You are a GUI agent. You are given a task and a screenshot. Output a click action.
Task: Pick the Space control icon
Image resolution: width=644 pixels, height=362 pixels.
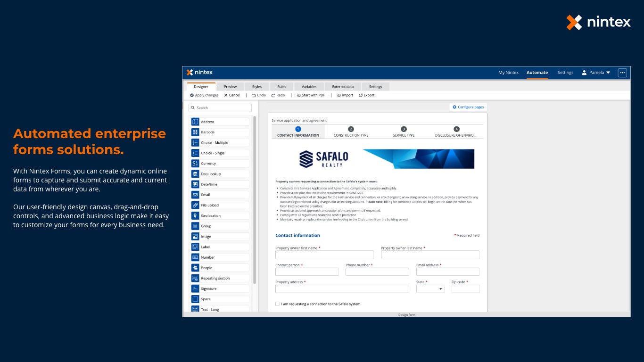(x=195, y=299)
